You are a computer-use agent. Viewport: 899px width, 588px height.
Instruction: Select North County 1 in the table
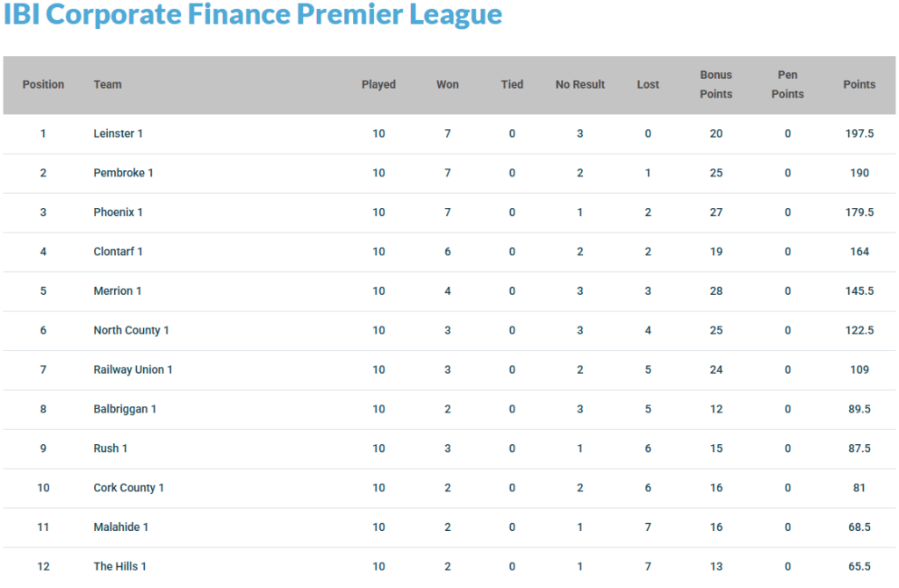point(131,331)
